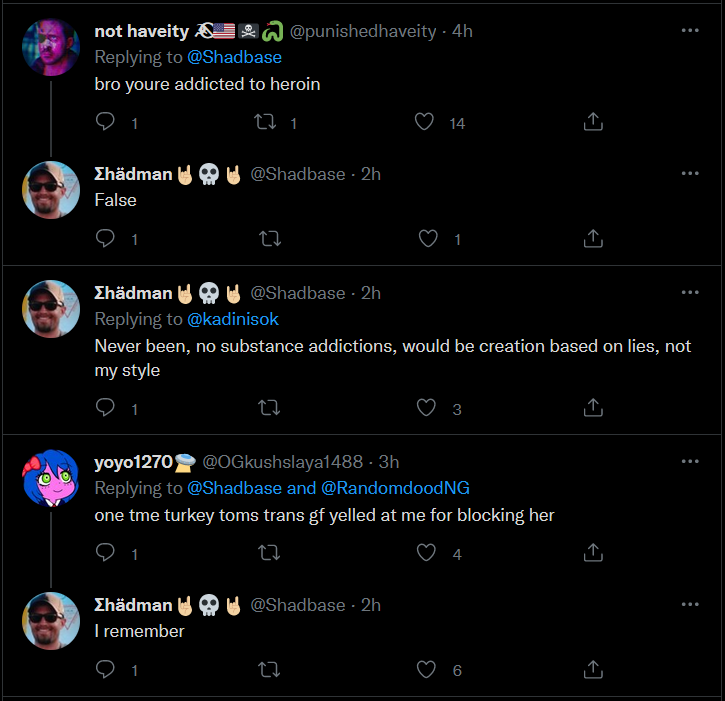Viewport: 725px width, 701px height.
Task: Open the @kadinisok profile link
Action: (233, 319)
